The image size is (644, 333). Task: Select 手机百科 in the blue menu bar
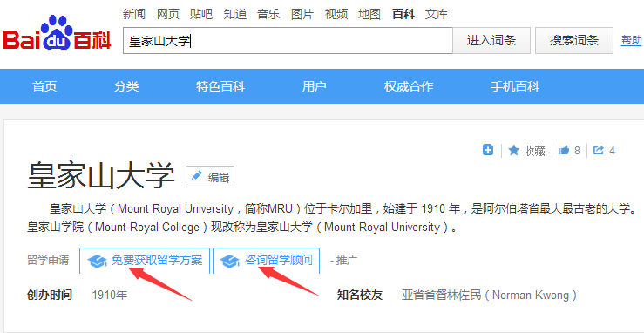pyautogui.click(x=515, y=86)
